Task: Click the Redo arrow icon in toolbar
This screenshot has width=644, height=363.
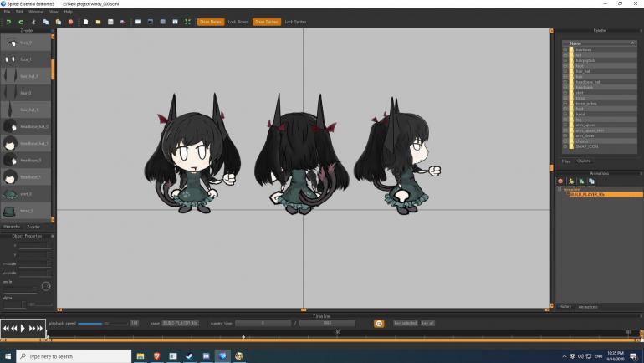Action: pos(20,22)
